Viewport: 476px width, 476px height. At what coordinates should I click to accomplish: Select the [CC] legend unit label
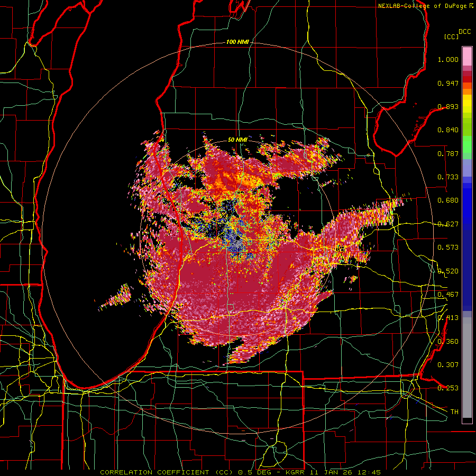pos(452,36)
